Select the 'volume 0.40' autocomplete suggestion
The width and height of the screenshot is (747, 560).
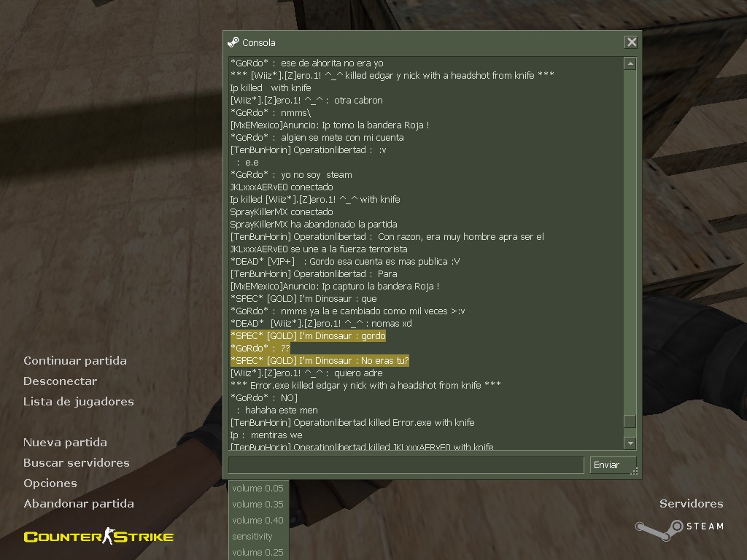258,521
